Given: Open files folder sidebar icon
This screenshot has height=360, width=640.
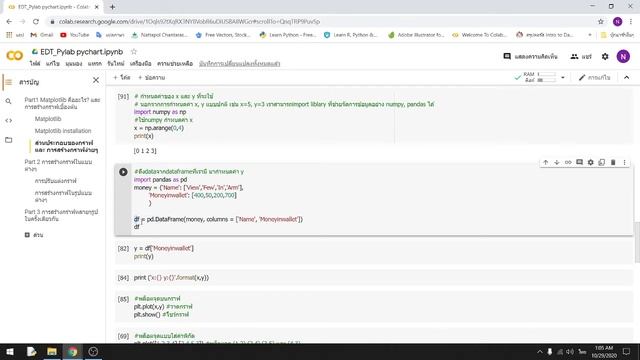Looking at the screenshot, I should click(9, 140).
